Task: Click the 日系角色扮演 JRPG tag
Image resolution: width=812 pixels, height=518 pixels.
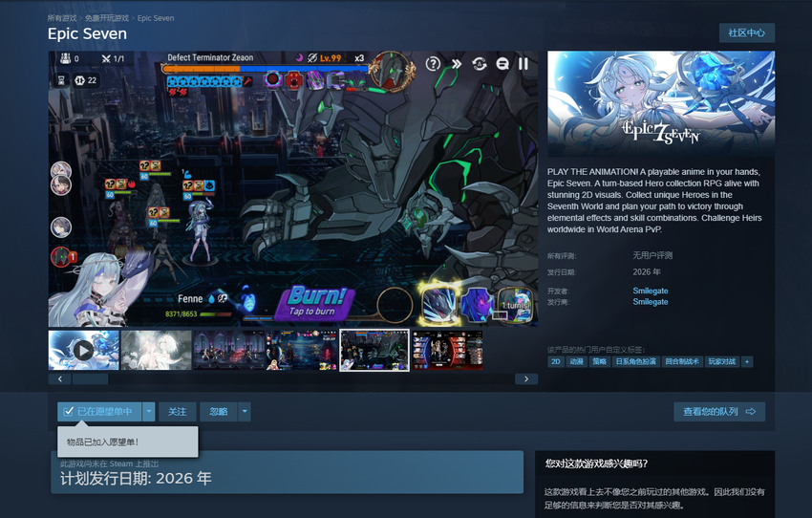Action: [x=636, y=361]
